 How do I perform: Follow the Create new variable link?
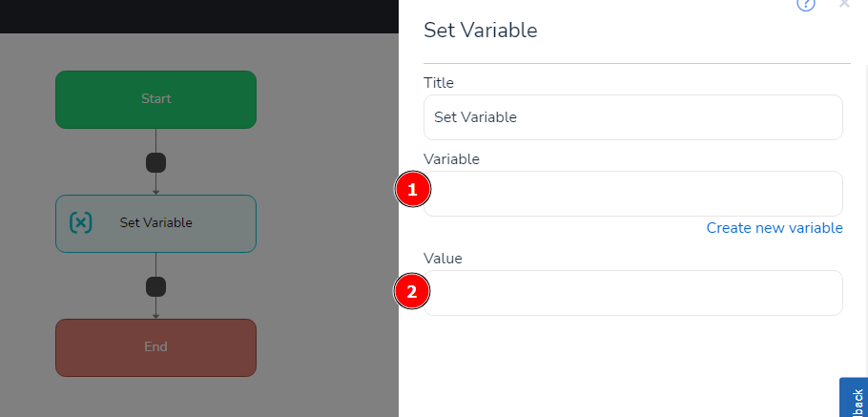[x=775, y=228]
